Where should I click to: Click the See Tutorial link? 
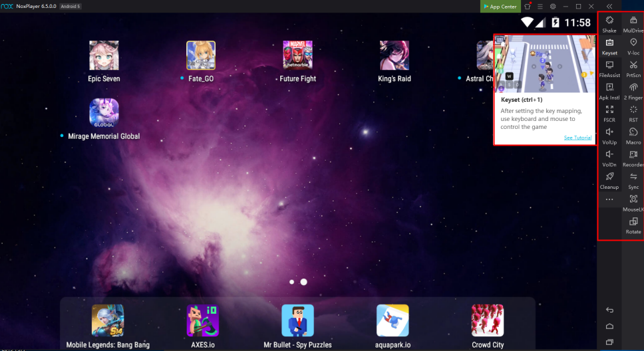point(577,138)
